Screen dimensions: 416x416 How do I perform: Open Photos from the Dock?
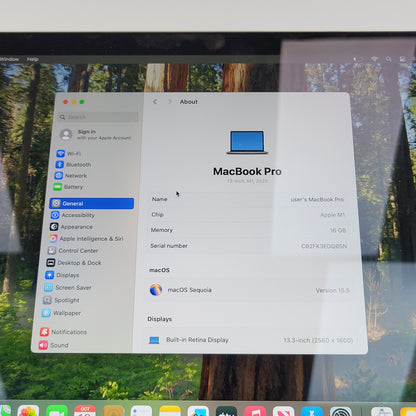tap(28, 411)
